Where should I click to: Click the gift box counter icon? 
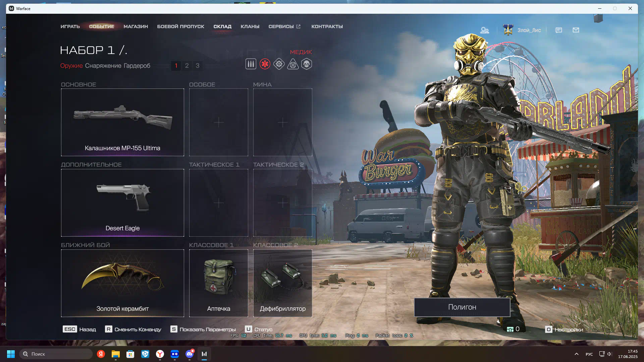coord(510,329)
